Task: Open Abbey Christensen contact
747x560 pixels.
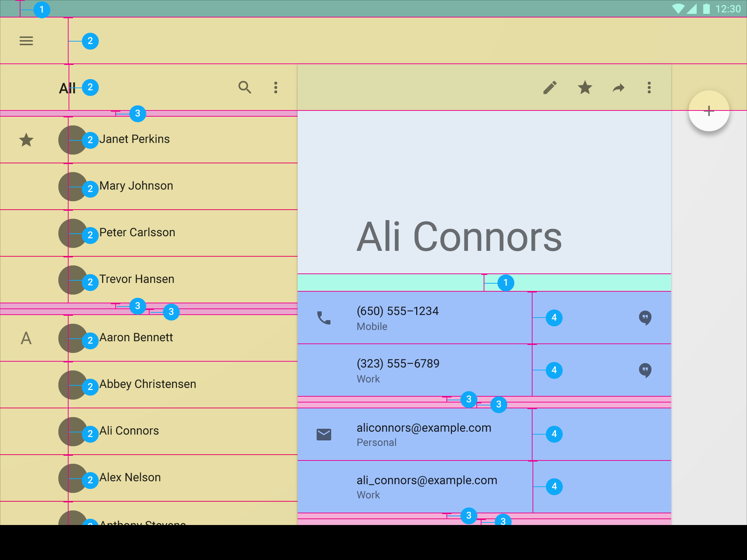Action: [149, 385]
